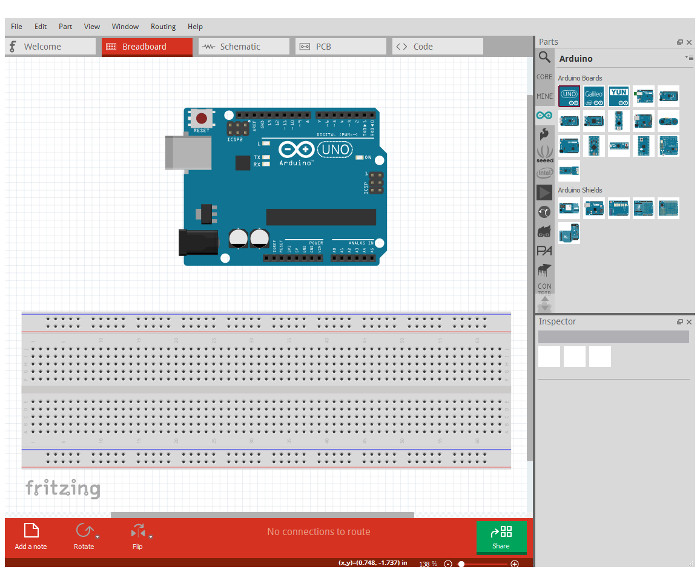Open the View menu
Screen dimensions: 700x572
coord(92,26)
